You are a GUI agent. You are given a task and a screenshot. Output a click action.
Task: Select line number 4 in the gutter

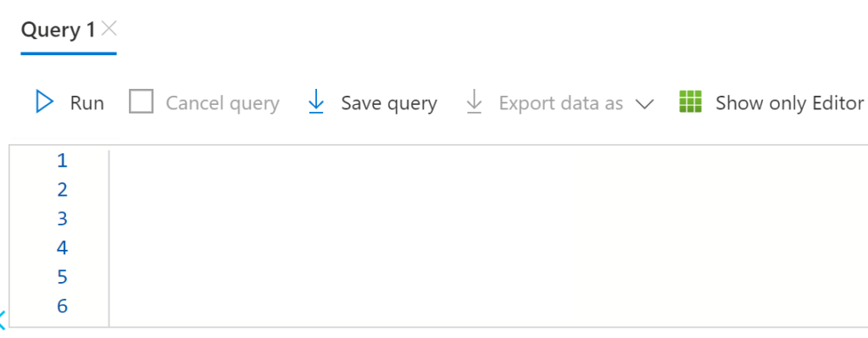click(62, 247)
